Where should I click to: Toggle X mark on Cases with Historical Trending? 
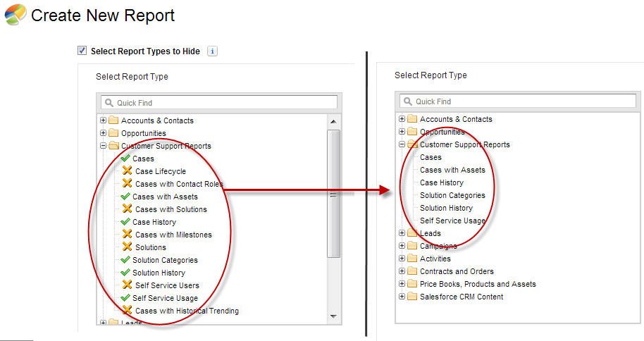128,310
